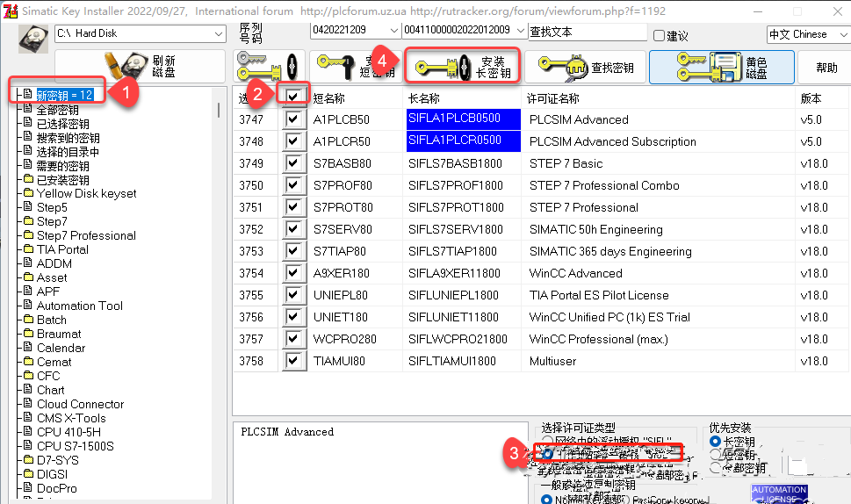Toggle checkbox for row 3747 A1PLCB50
Viewport: 851px width, 504px height.
coord(293,119)
